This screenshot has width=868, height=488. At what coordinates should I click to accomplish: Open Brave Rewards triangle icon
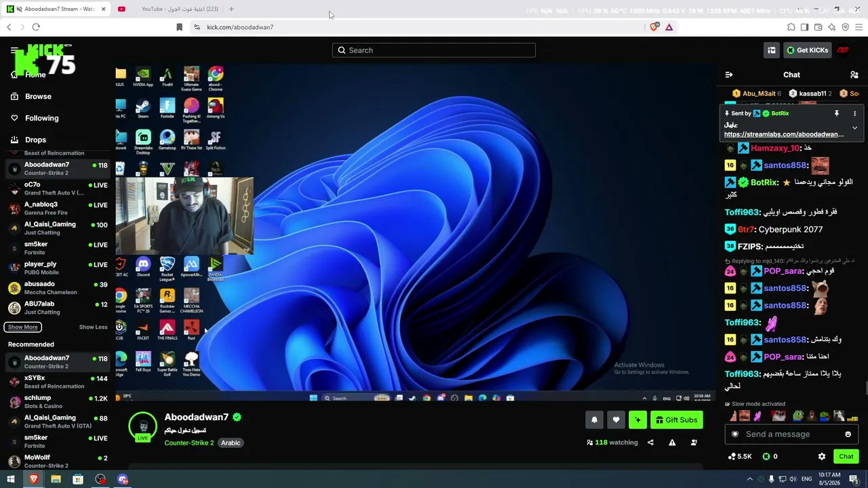[669, 27]
